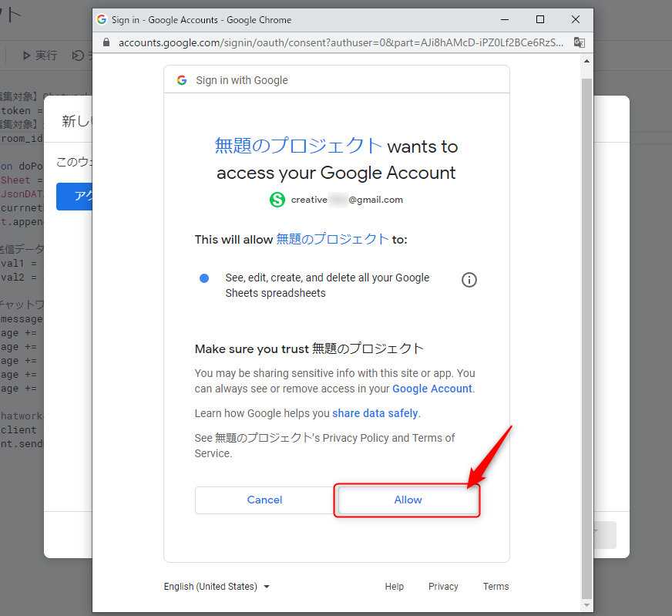
Task: Open the English (United States) language dropdown
Action: 217,587
